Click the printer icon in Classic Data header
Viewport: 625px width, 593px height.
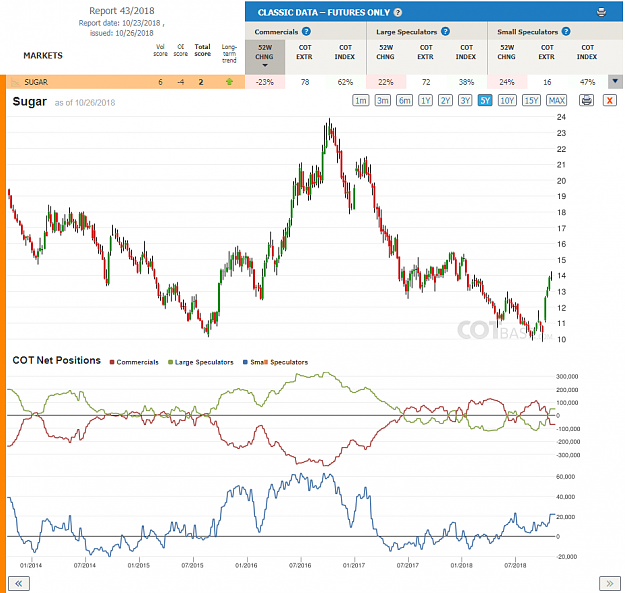(x=601, y=12)
